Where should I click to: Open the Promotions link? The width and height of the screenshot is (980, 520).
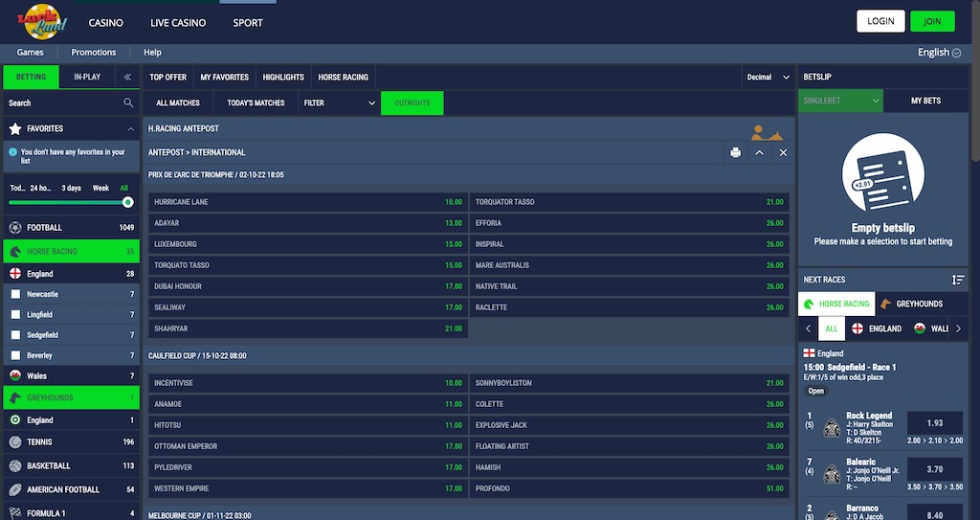point(93,53)
